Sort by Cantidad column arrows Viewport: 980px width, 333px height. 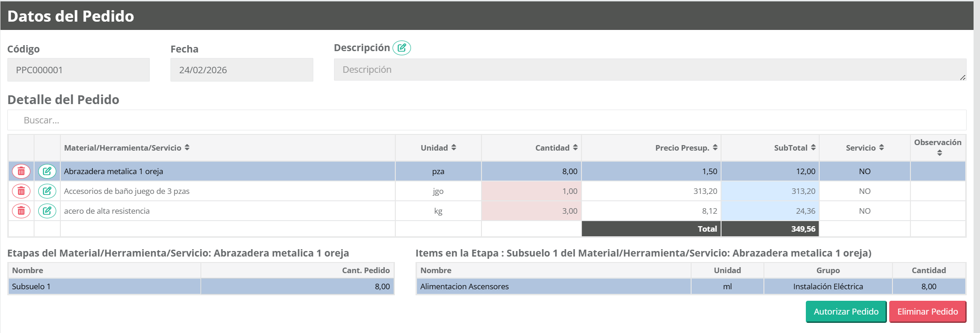point(575,147)
